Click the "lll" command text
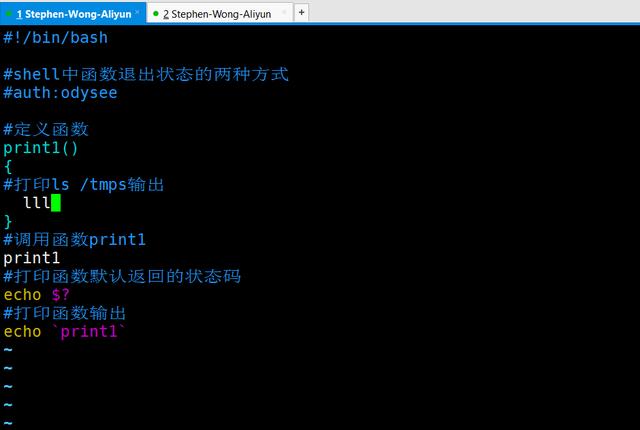 [x=37, y=203]
